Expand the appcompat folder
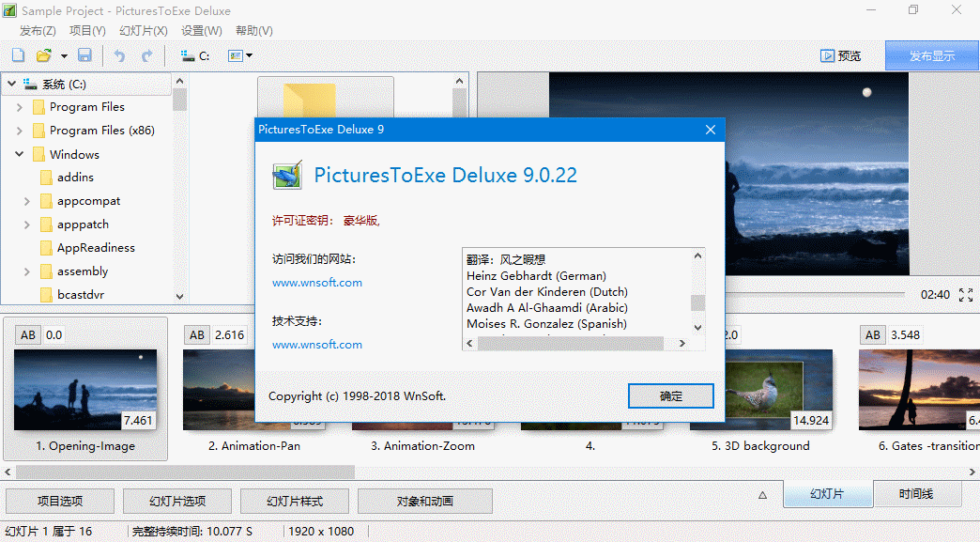This screenshot has width=980, height=542. coord(27,201)
